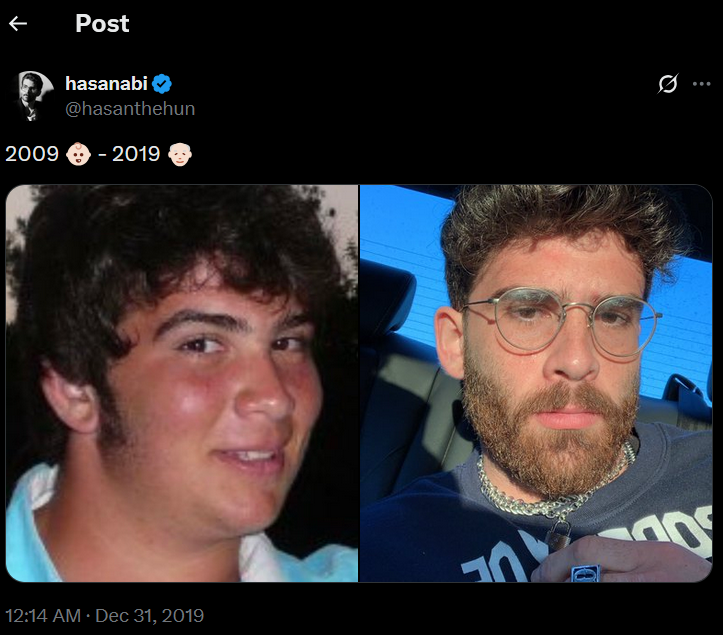Click the Dec 31, 2019 date

[149, 616]
